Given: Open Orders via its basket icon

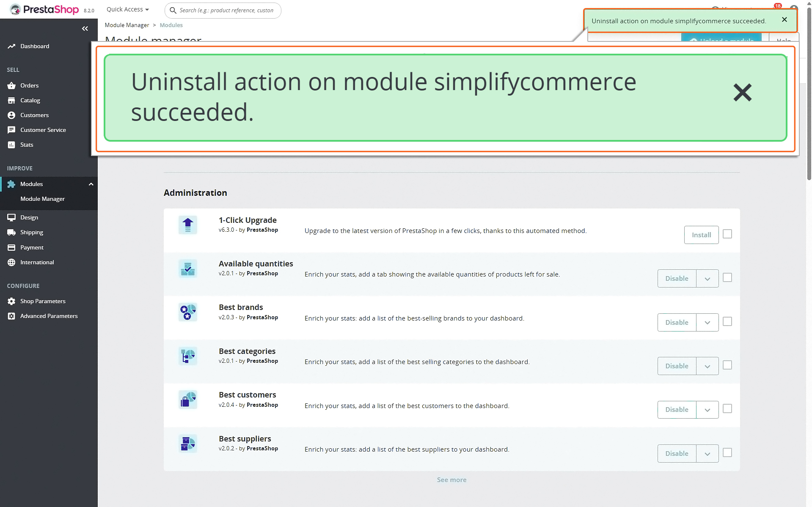Looking at the screenshot, I should click(x=11, y=85).
